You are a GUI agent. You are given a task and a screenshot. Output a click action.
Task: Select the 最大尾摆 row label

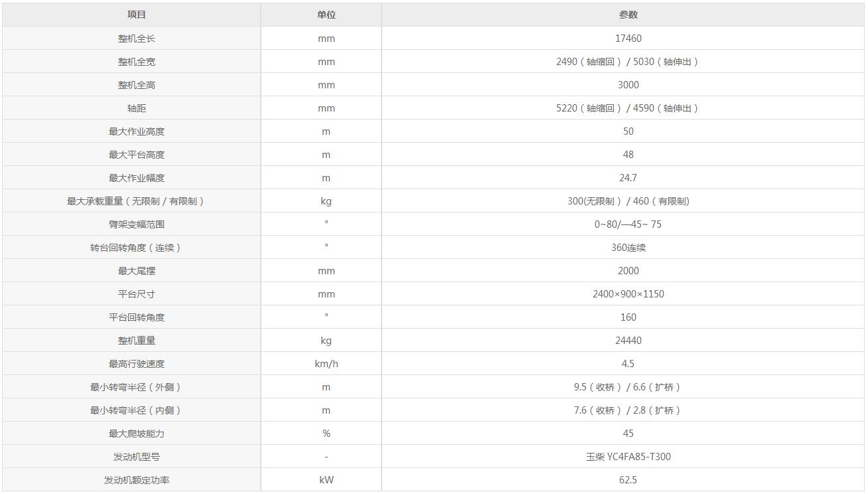137,271
